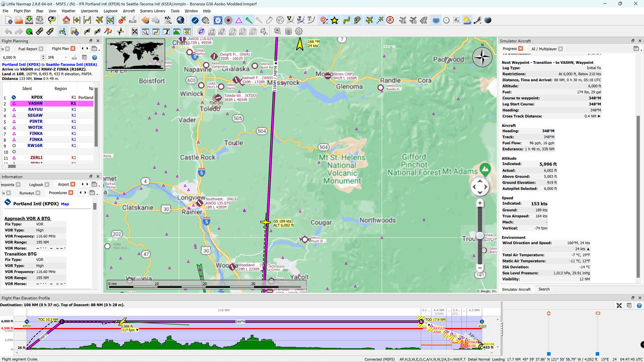Expand the Cross Track Distance arrow
Viewport: 644px width, 362px height.
tap(599, 116)
